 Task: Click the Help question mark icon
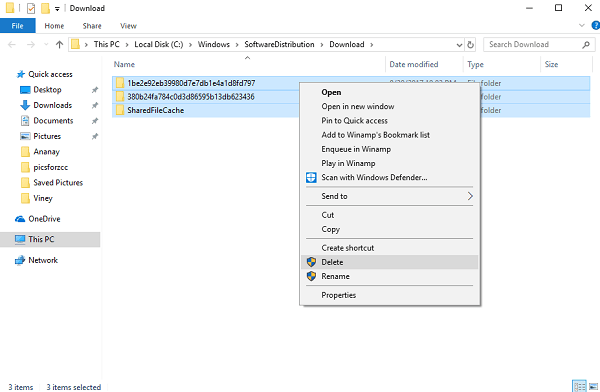pos(596,26)
